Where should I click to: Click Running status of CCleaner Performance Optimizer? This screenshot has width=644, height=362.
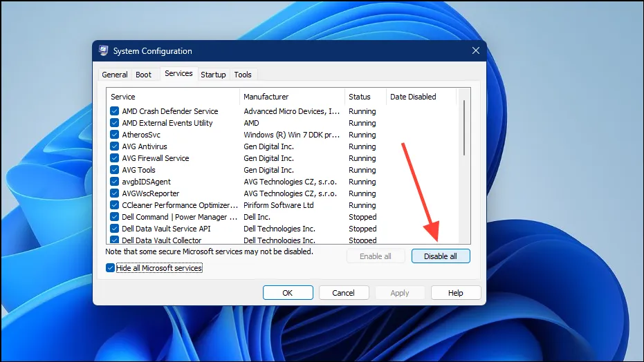(362, 205)
